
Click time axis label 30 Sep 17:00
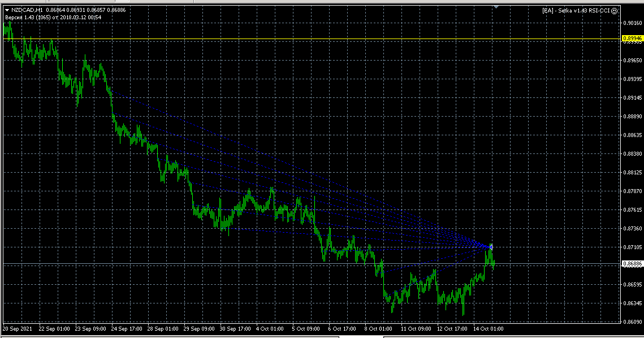pyautogui.click(x=235, y=329)
